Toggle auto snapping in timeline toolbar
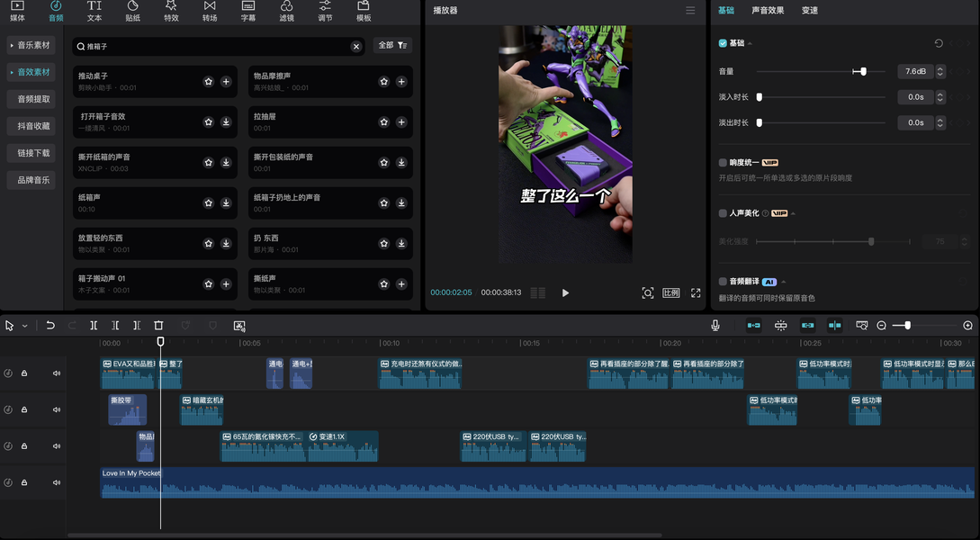Image resolution: width=980 pixels, height=540 pixels. (x=780, y=326)
